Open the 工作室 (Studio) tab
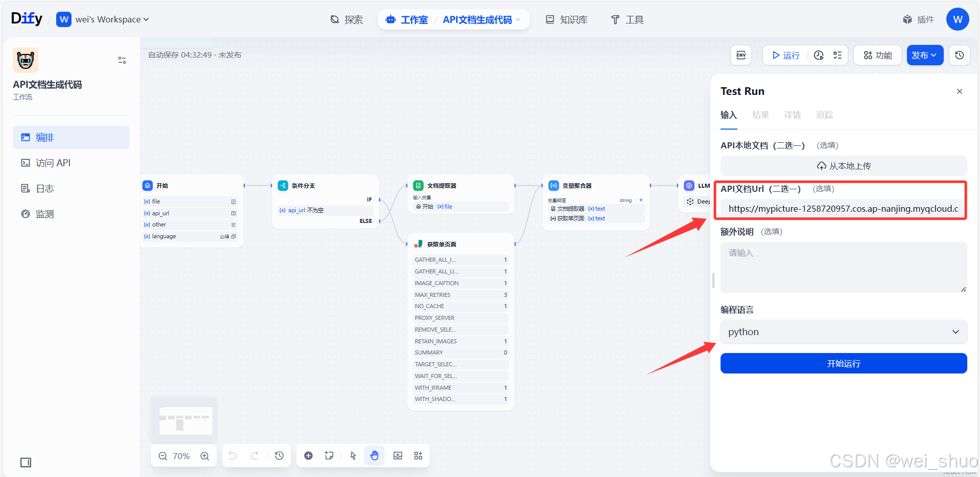Viewport: 980px width, 477px height. click(407, 19)
